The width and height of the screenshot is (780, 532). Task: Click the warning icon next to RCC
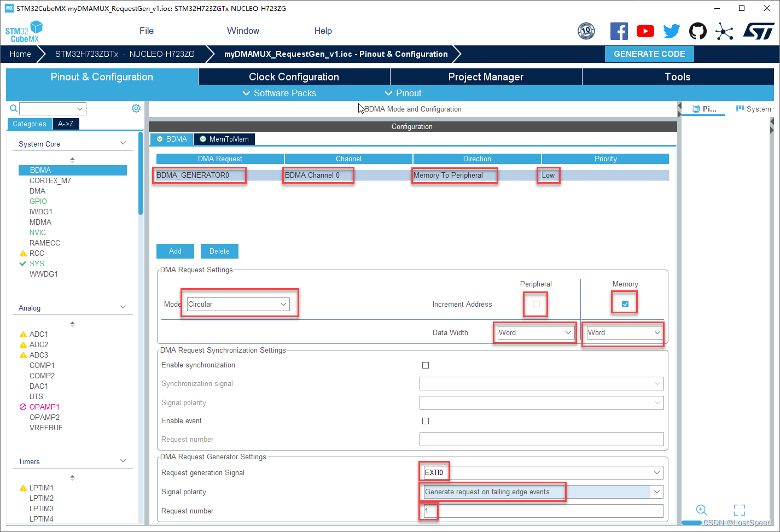coord(23,253)
